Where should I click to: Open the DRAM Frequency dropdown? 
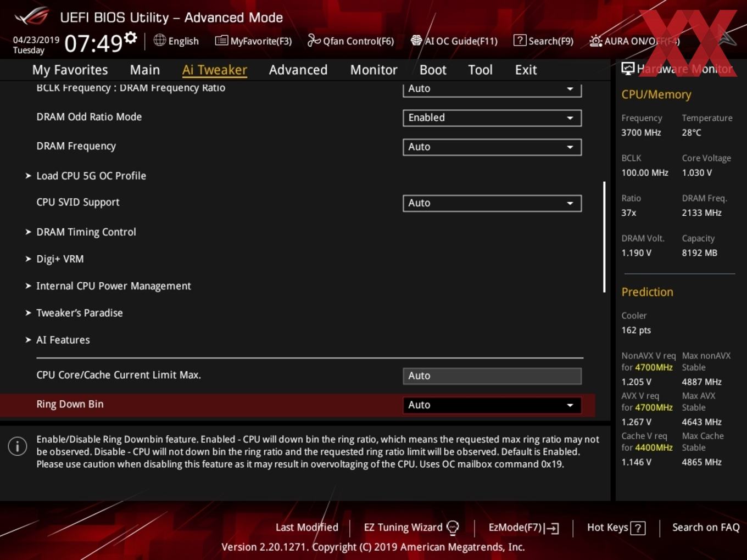coord(492,147)
